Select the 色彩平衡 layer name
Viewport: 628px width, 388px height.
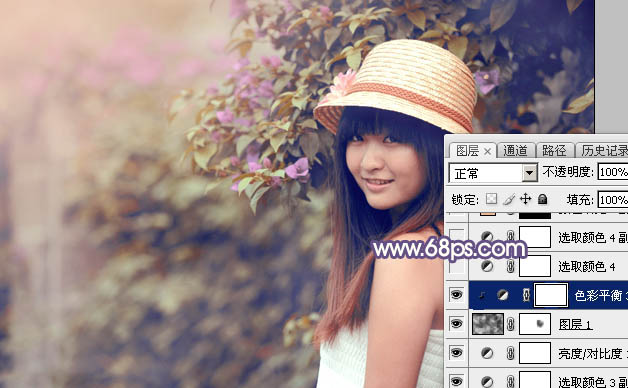coord(601,296)
